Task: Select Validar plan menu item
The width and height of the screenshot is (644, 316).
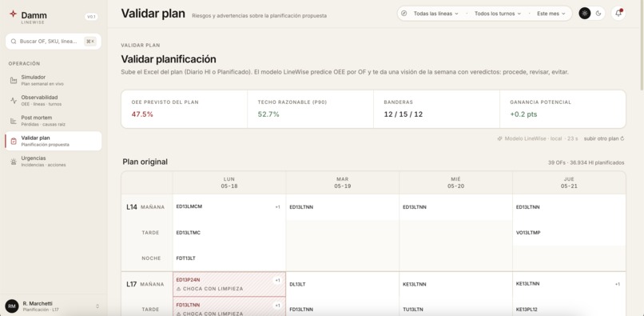Action: [x=54, y=141]
